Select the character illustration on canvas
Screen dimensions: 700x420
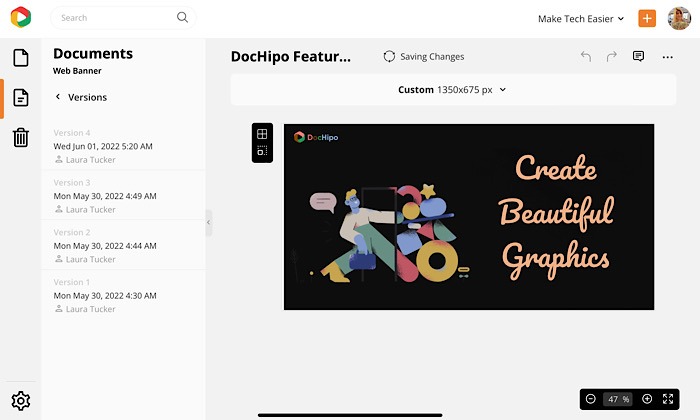(384, 235)
